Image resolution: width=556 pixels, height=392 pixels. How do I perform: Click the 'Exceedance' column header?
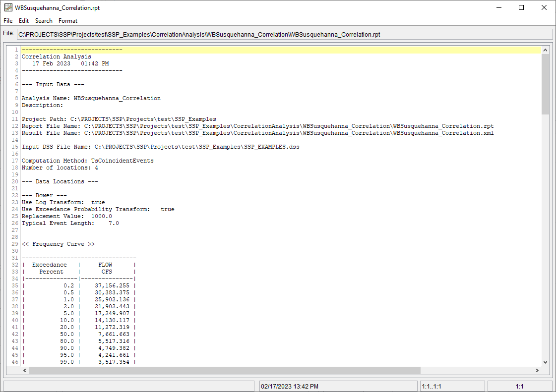49,265
